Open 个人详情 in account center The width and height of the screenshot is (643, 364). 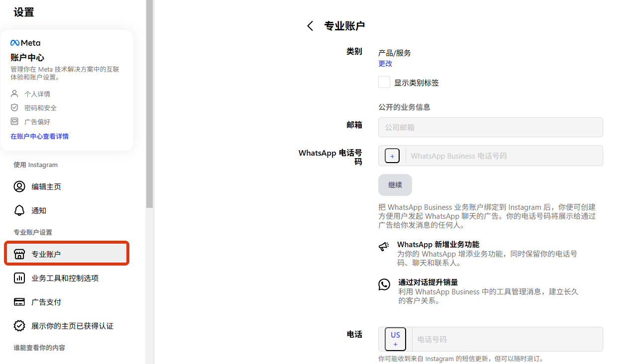tap(37, 94)
